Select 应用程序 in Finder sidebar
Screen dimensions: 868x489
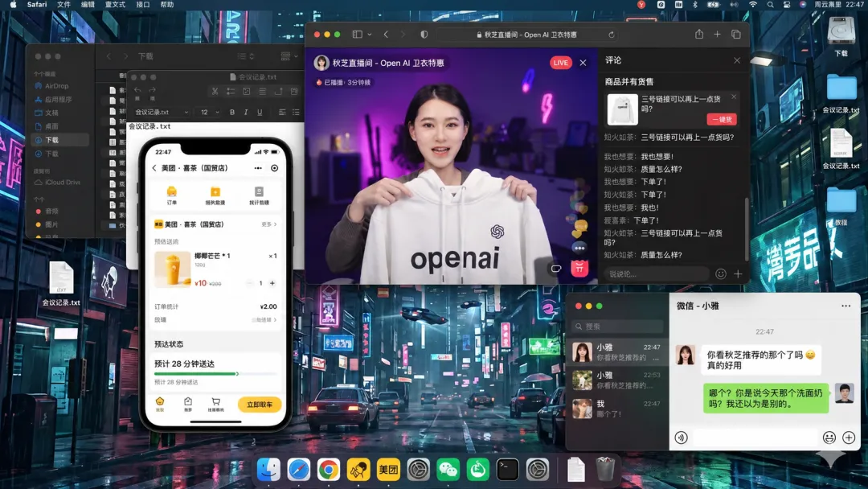point(58,100)
